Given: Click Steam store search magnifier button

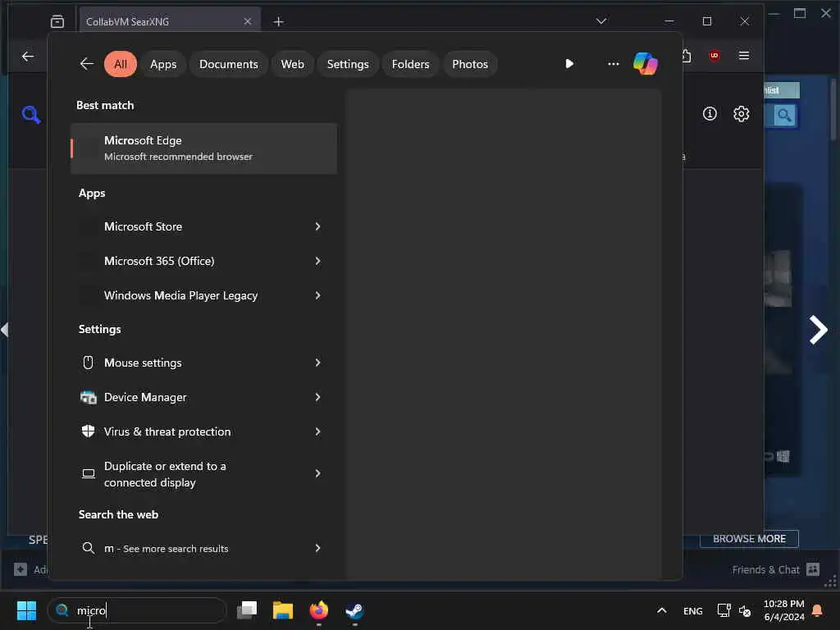Looking at the screenshot, I should point(783,115).
